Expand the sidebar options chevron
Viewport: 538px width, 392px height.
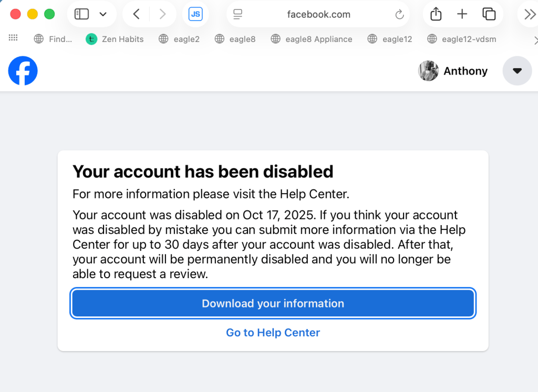(x=103, y=14)
